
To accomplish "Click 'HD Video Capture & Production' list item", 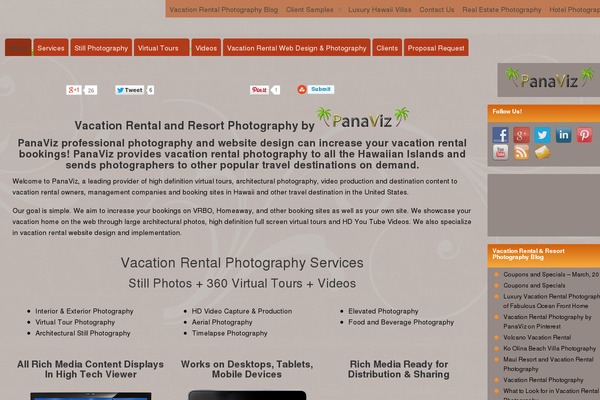I will click(242, 312).
